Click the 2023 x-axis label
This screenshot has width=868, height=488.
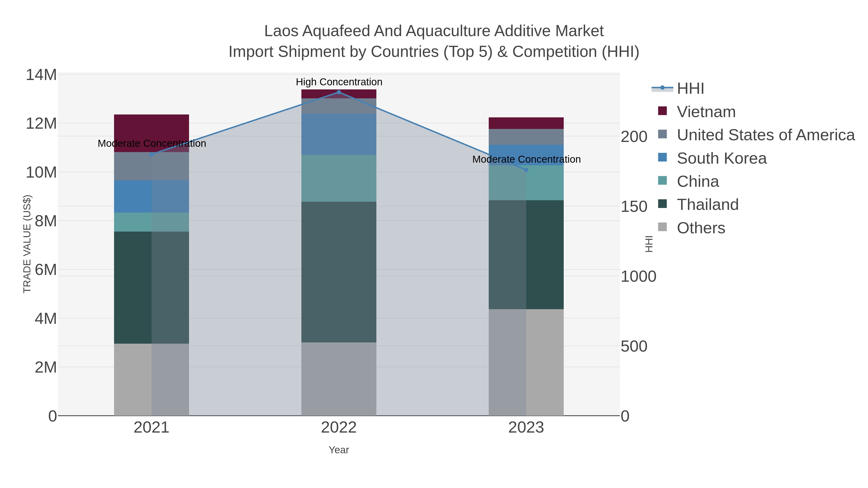(x=526, y=428)
